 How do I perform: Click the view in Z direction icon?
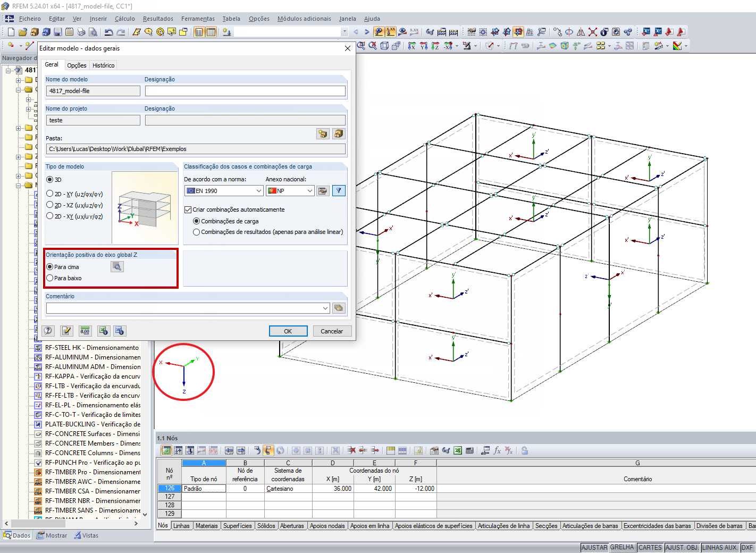point(435,46)
